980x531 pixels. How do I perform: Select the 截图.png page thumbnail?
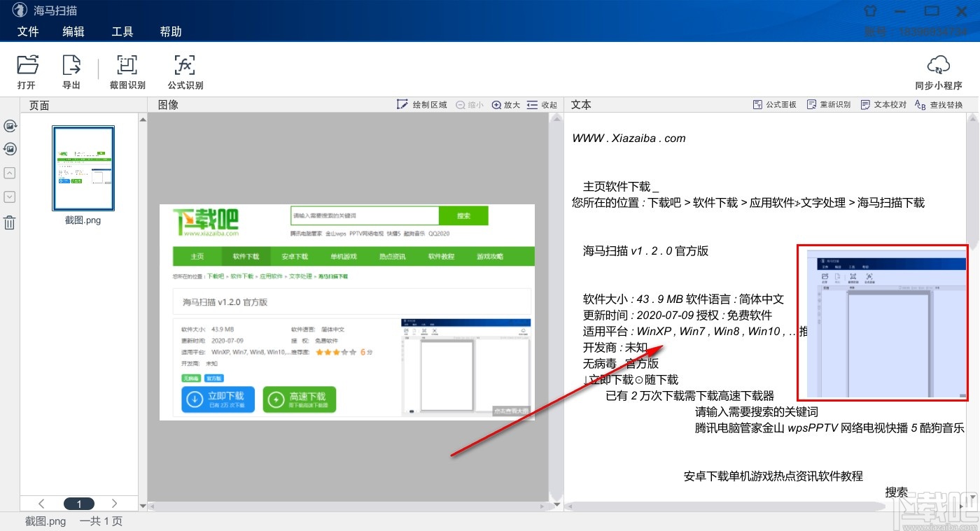tap(83, 169)
